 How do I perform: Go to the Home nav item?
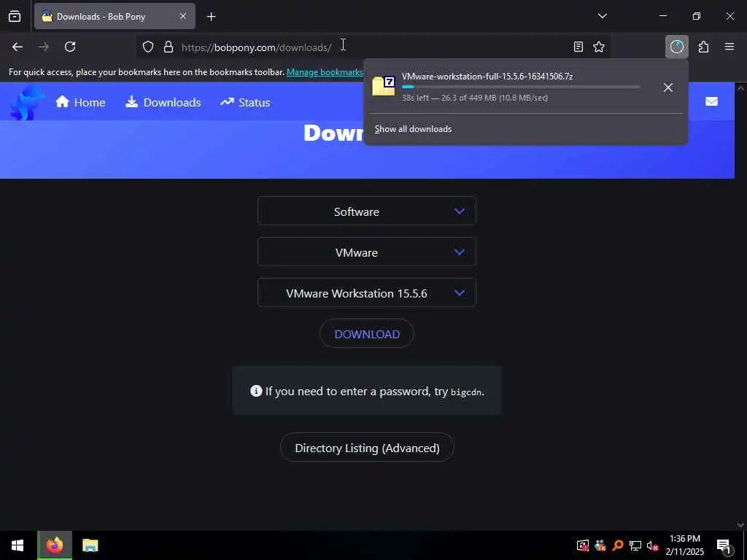pyautogui.click(x=80, y=102)
